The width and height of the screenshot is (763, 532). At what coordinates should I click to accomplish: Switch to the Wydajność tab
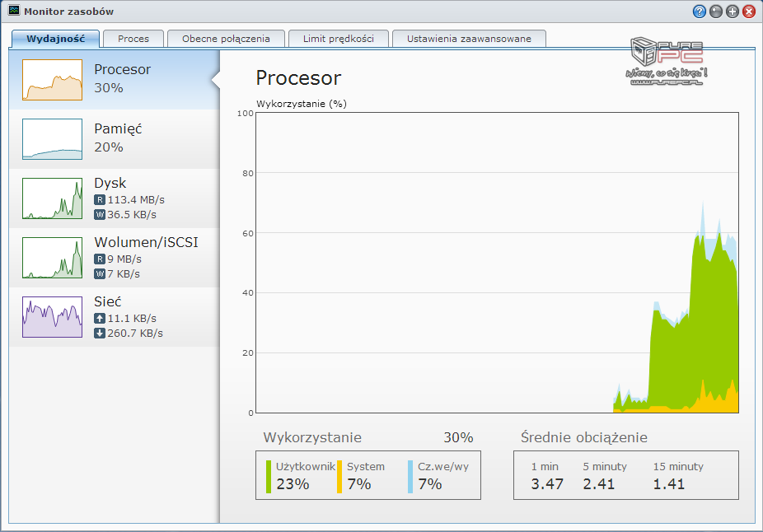[55, 39]
